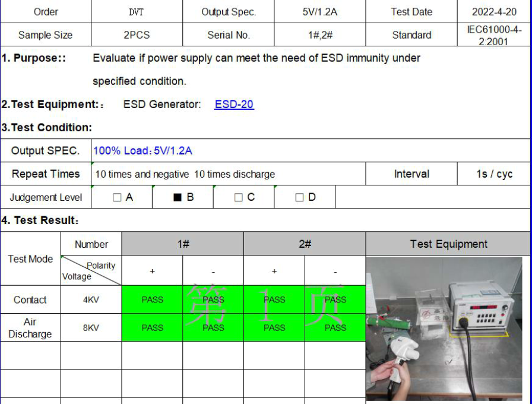
Task: Click the Test Mode header cell
Action: 30,258
